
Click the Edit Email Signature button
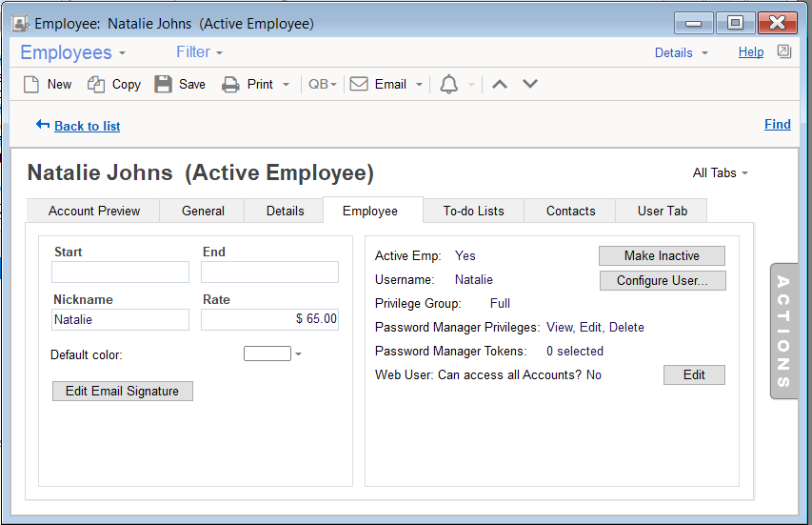(x=122, y=392)
